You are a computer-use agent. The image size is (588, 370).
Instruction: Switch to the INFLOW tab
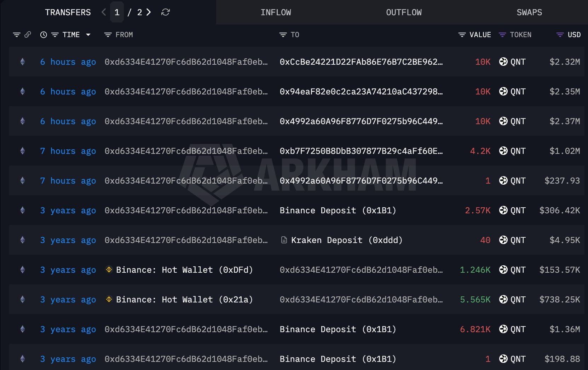(x=276, y=12)
